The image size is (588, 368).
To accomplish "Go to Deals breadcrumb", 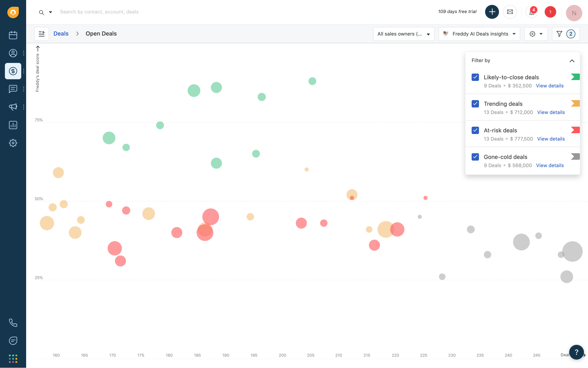I will coord(61,34).
